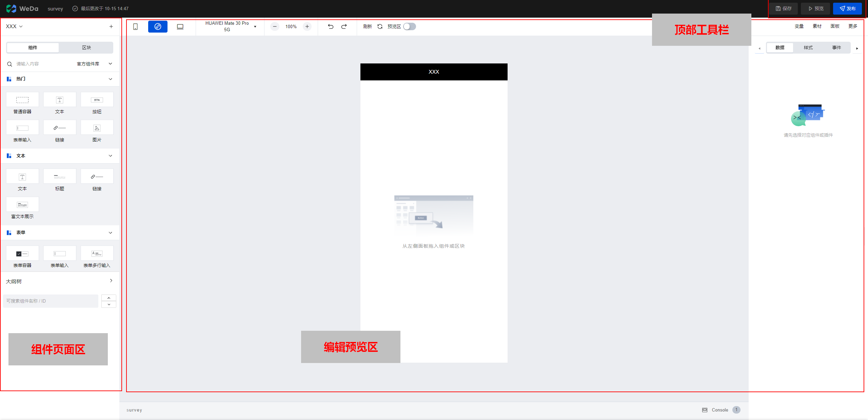The height and width of the screenshot is (420, 868).
Task: Zoom in with the plus icon
Action: (307, 26)
